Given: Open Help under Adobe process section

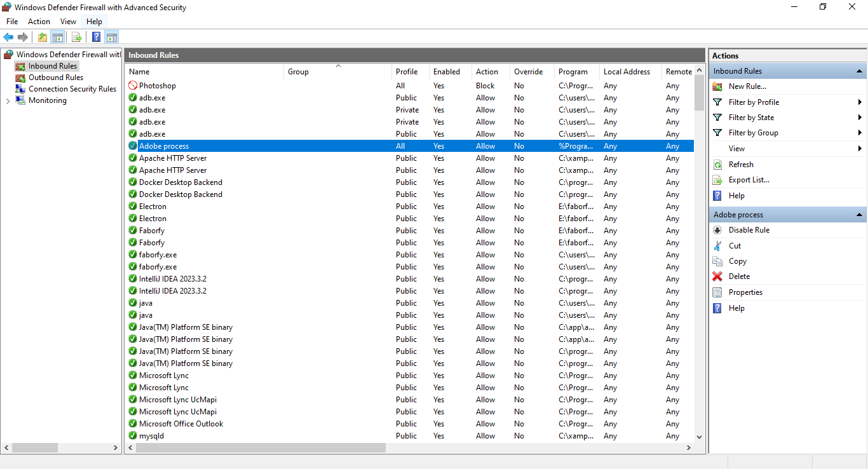Looking at the screenshot, I should (736, 308).
